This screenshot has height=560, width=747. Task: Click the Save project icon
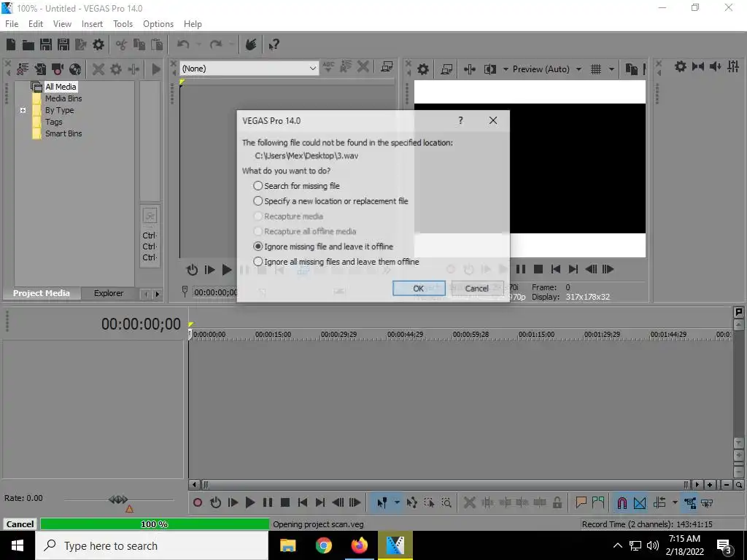46,44
